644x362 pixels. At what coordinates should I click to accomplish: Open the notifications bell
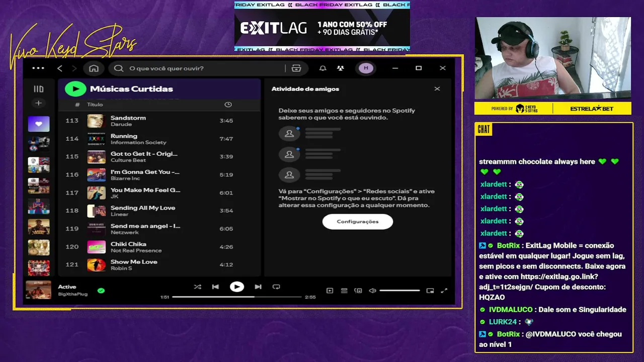click(x=323, y=68)
